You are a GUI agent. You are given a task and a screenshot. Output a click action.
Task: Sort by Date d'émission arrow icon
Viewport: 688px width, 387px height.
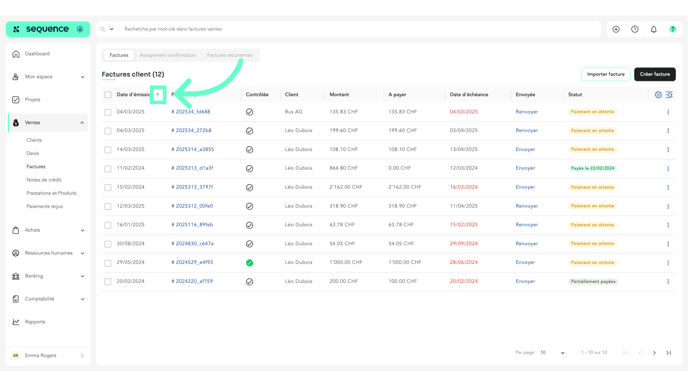(158, 95)
